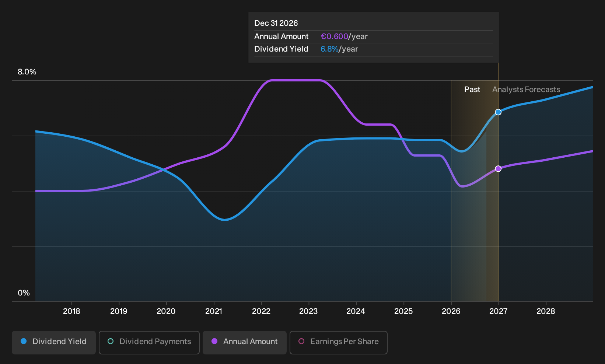This screenshot has height=364, width=605.
Task: Click the 2024 x-axis label
Action: pyautogui.click(x=356, y=311)
